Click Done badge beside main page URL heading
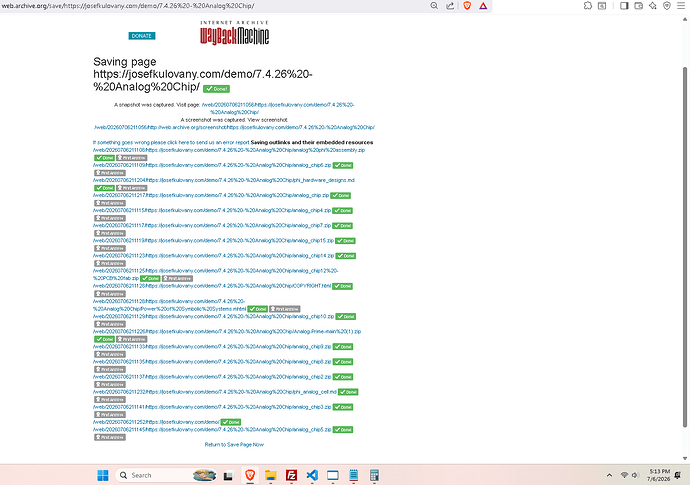Screen dimensions: 690x485 click(x=217, y=89)
